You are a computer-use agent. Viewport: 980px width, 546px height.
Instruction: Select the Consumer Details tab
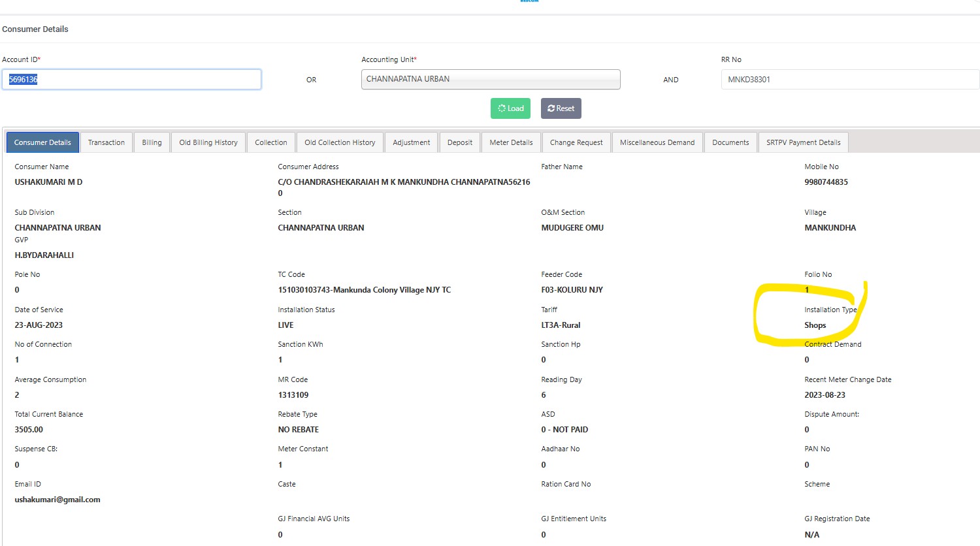click(42, 142)
